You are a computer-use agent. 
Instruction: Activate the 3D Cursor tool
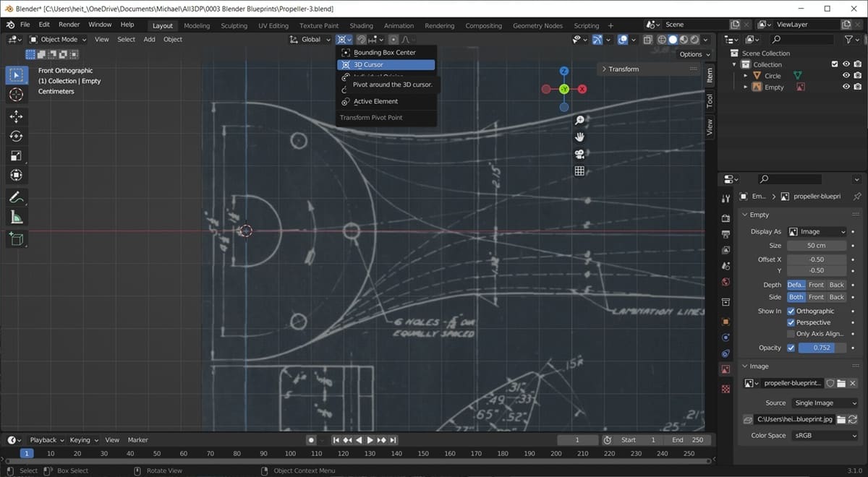17,95
